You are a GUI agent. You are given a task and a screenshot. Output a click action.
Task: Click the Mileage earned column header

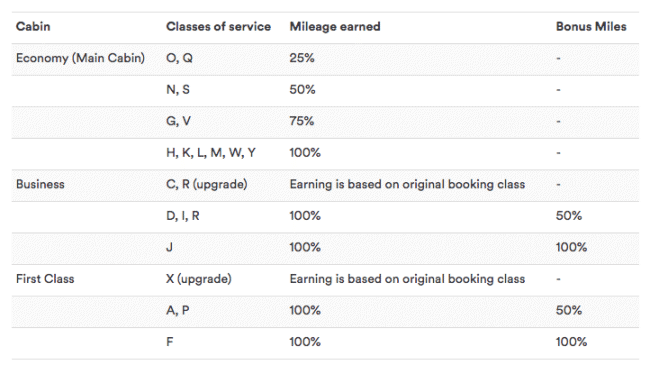(335, 27)
